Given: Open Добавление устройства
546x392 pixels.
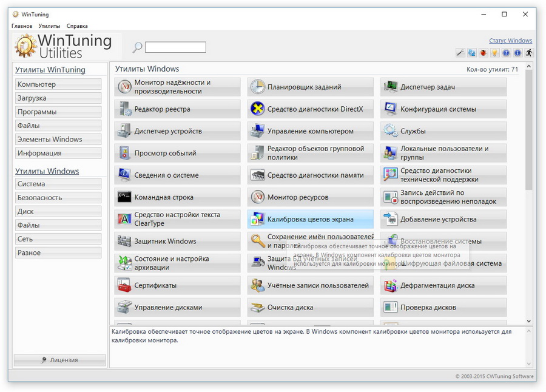Looking at the screenshot, I should [443, 219].
